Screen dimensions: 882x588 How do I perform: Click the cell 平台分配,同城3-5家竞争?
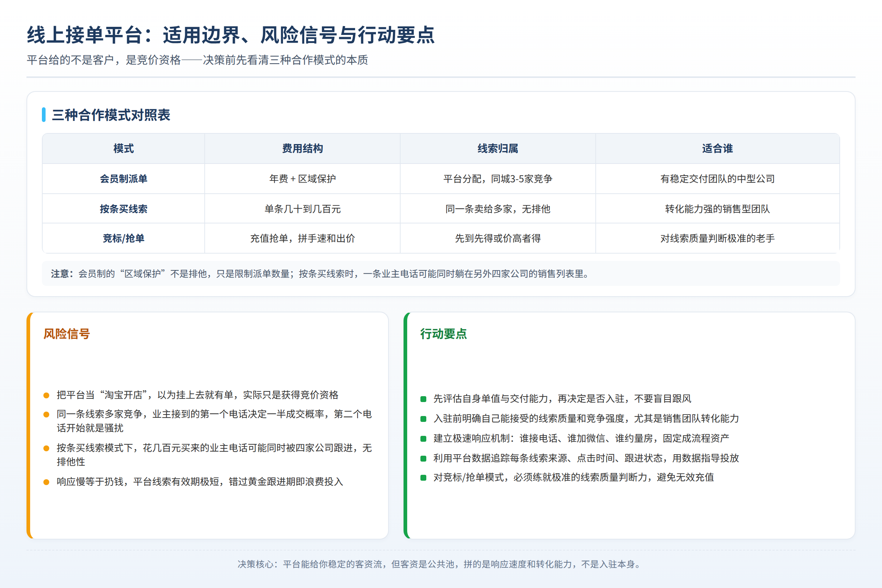[x=498, y=179]
